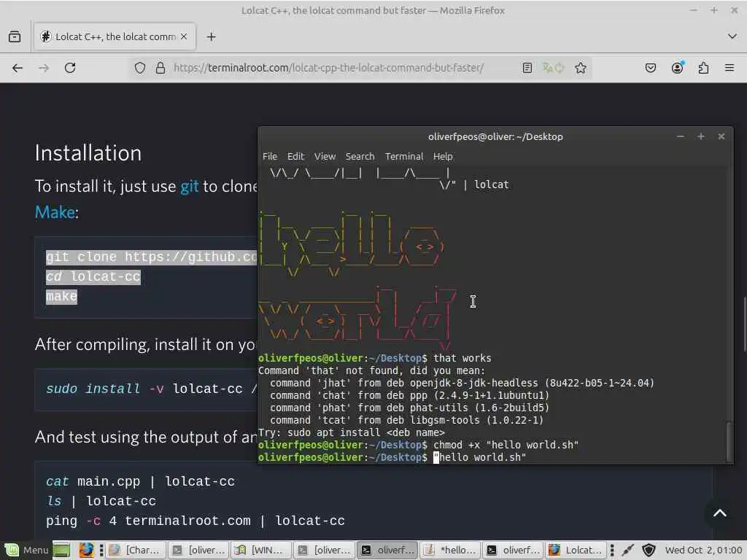Image resolution: width=747 pixels, height=560 pixels.
Task: Open the terminal View menu
Action: coord(325,156)
